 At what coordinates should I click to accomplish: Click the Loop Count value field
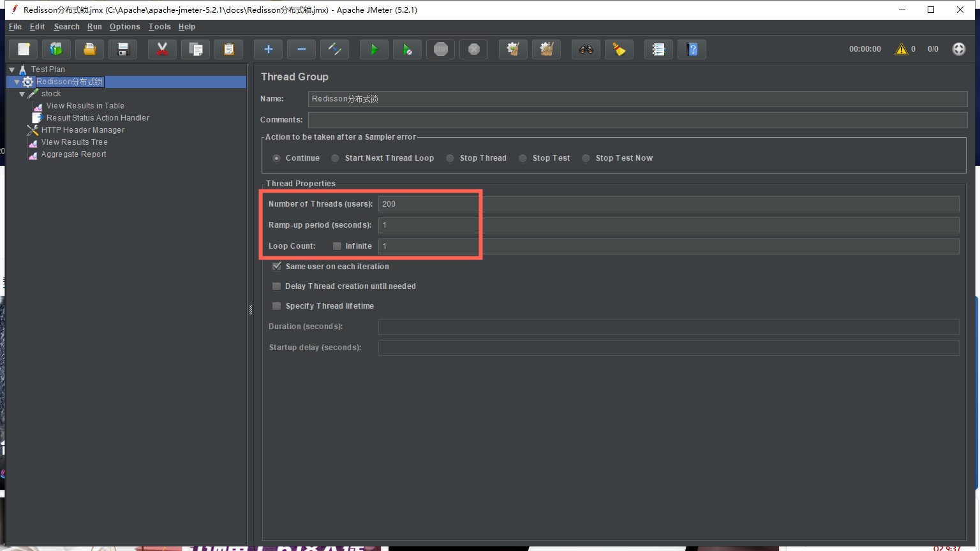(x=669, y=246)
